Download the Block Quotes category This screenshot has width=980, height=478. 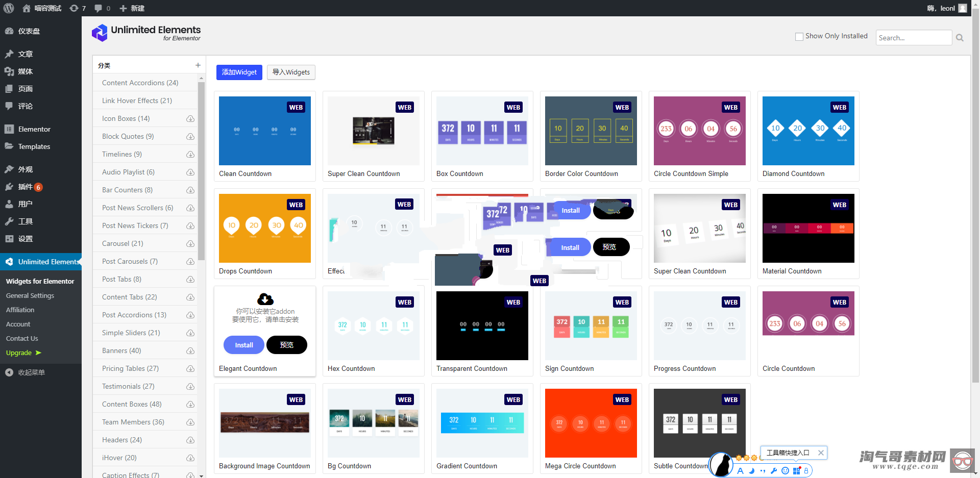pos(190,136)
